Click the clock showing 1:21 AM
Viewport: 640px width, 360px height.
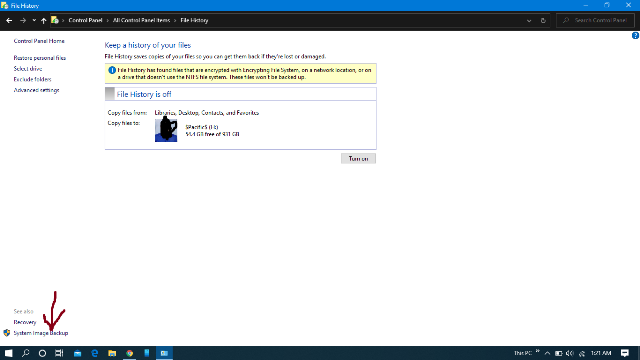click(601, 353)
